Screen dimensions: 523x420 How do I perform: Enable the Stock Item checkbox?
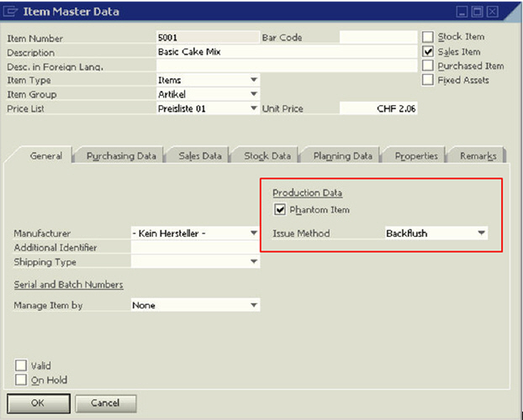pos(428,37)
